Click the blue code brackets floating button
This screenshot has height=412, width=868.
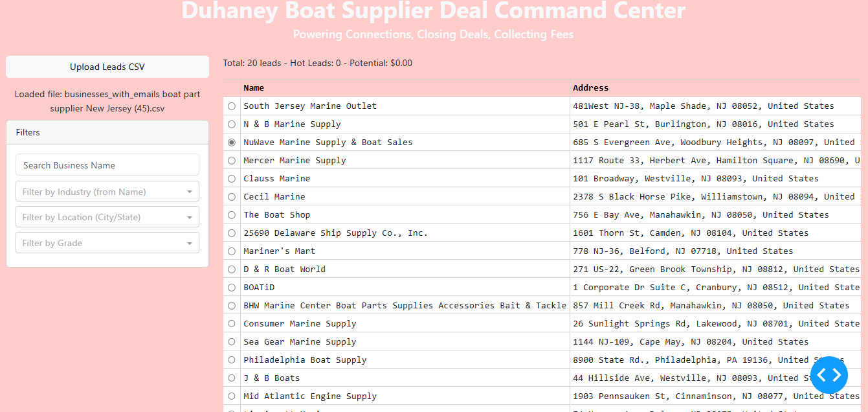point(829,374)
